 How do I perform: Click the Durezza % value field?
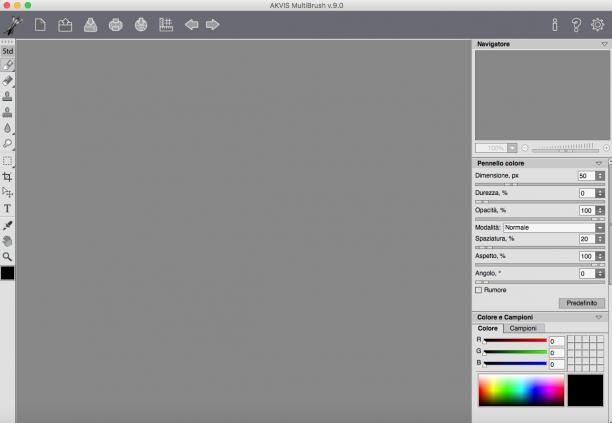[x=586, y=193]
